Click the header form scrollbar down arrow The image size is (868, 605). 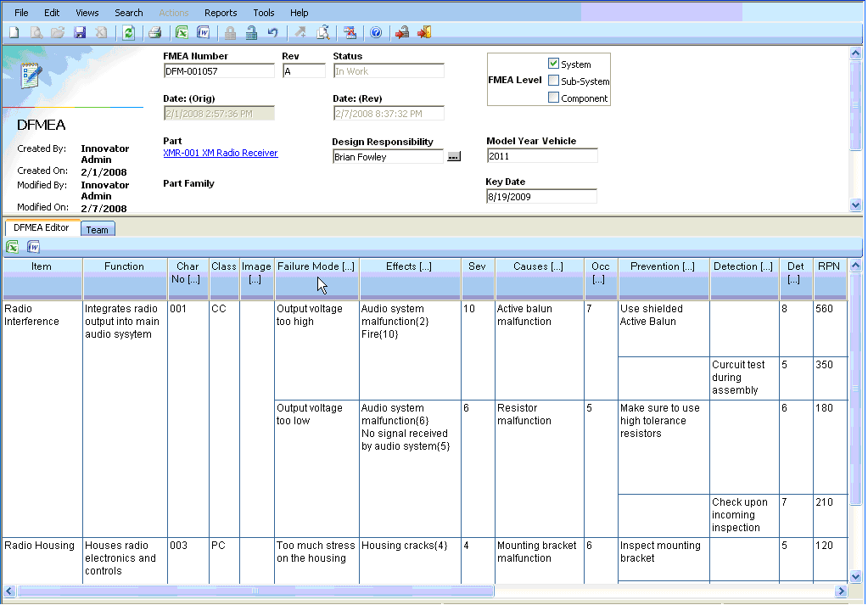coord(856,205)
